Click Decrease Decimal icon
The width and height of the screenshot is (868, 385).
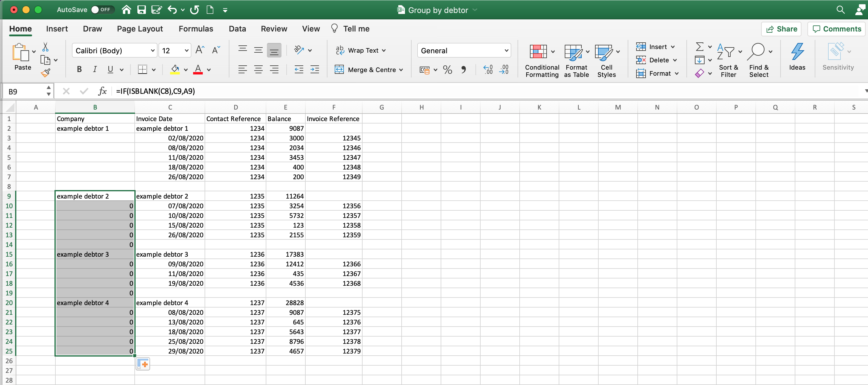pos(504,69)
